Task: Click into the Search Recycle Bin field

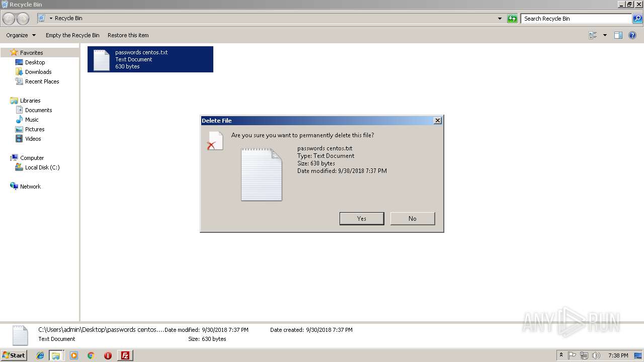Action: [577, 19]
